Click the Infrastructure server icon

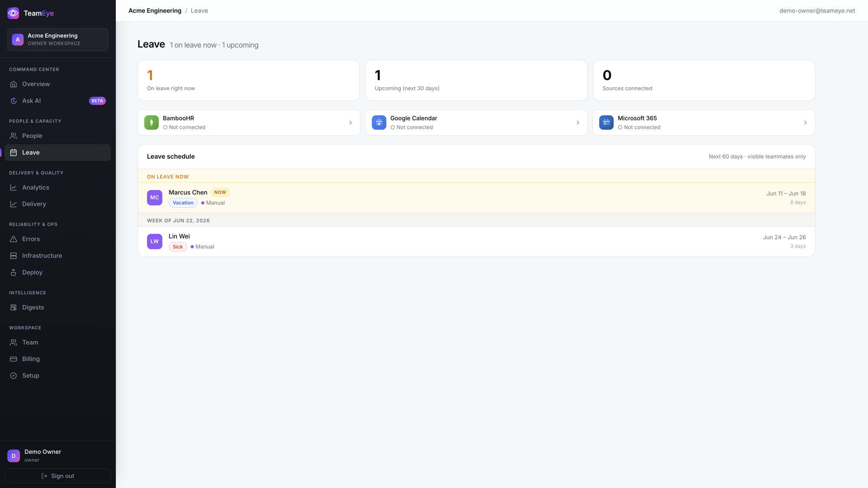(13, 255)
